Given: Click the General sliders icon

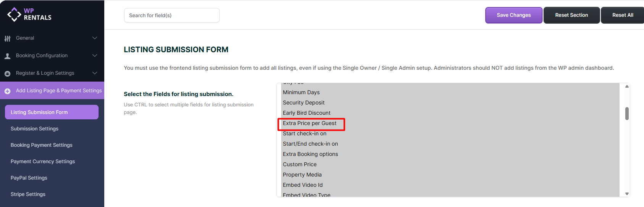Looking at the screenshot, I should [x=7, y=39].
